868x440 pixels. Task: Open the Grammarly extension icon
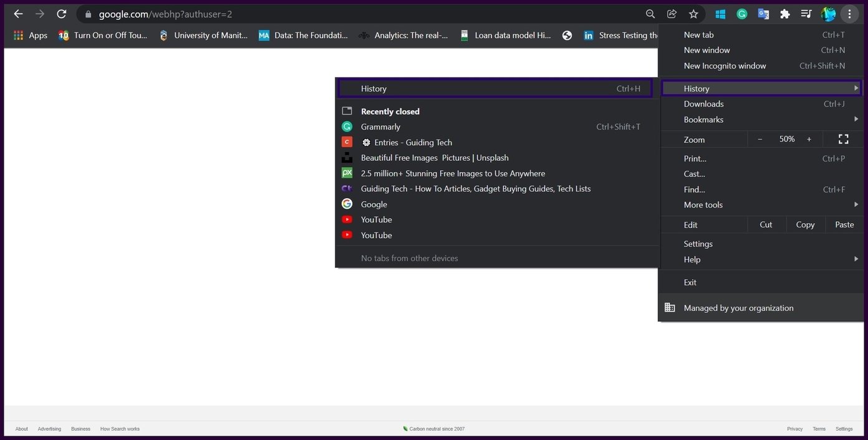point(742,14)
